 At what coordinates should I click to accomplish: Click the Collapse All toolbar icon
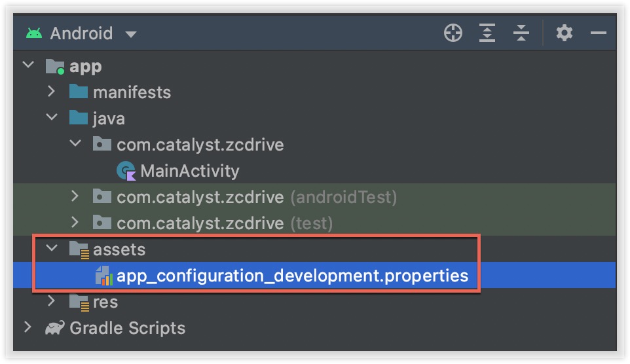(x=521, y=33)
